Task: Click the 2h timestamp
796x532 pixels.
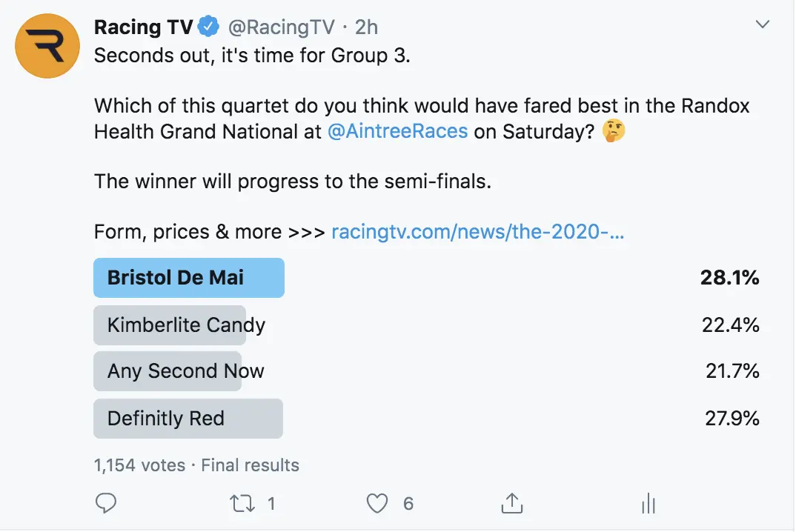Action: [x=366, y=28]
